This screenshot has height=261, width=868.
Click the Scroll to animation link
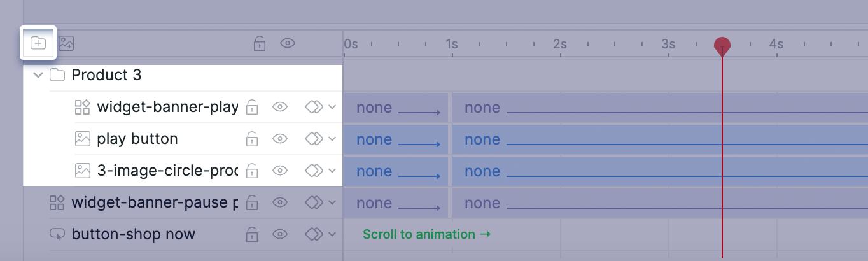click(427, 234)
